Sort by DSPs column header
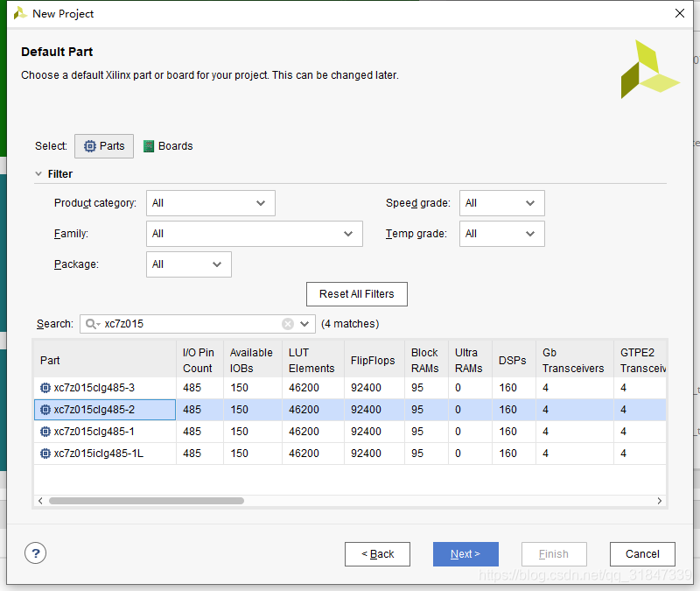The width and height of the screenshot is (700, 591). click(x=514, y=360)
